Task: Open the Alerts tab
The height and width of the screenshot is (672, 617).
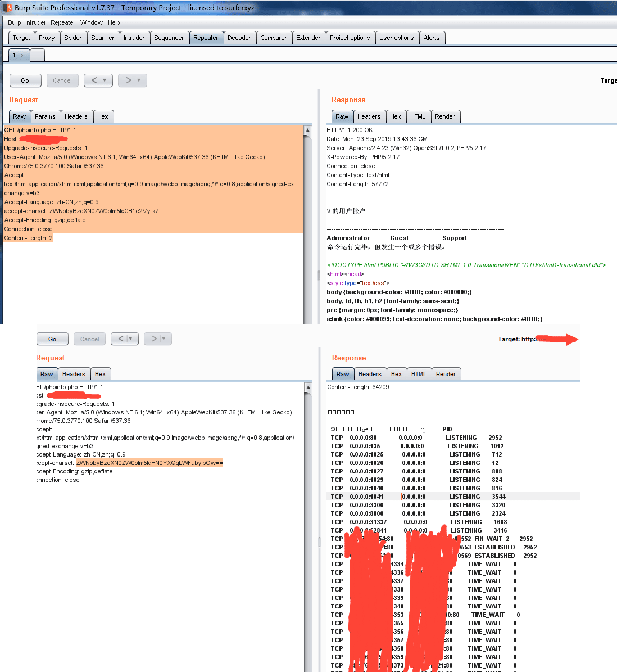Action: pyautogui.click(x=431, y=38)
